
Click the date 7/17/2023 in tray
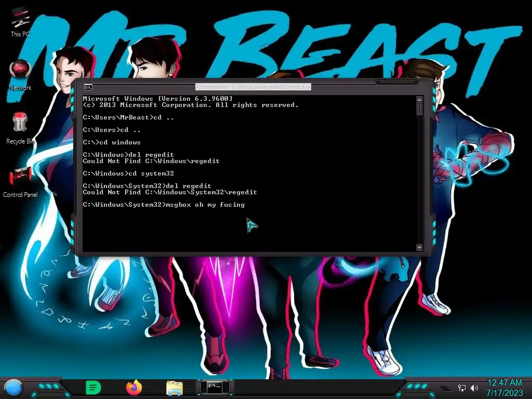[x=504, y=393]
